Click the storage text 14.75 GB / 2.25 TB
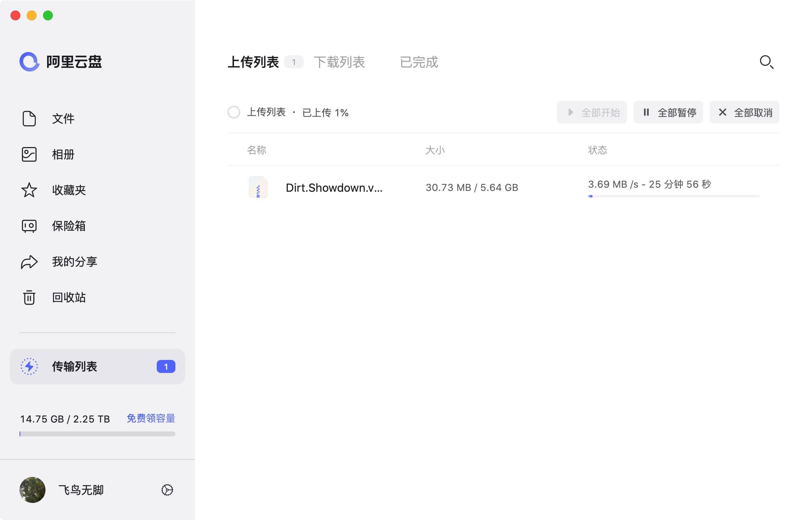 (65, 419)
